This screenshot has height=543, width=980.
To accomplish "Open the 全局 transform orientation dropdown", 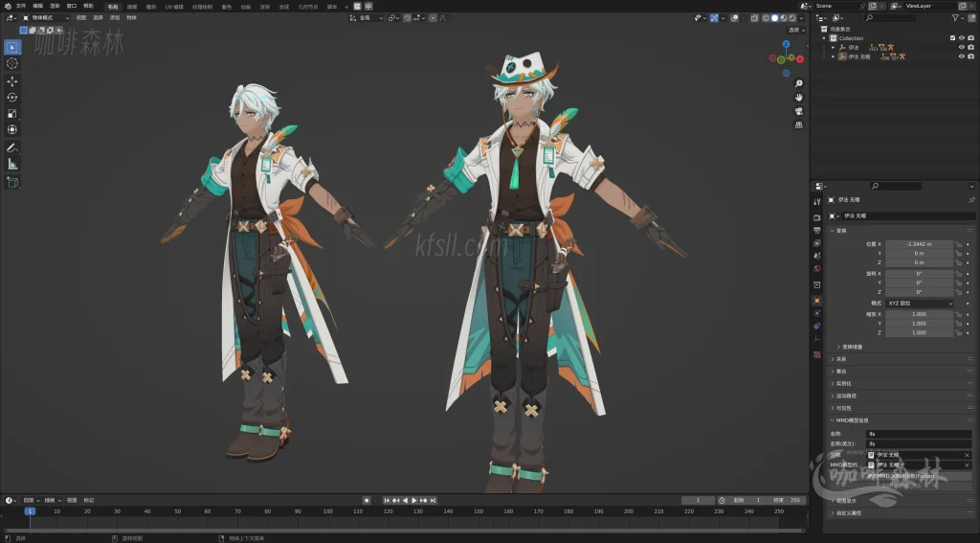I will [x=367, y=18].
